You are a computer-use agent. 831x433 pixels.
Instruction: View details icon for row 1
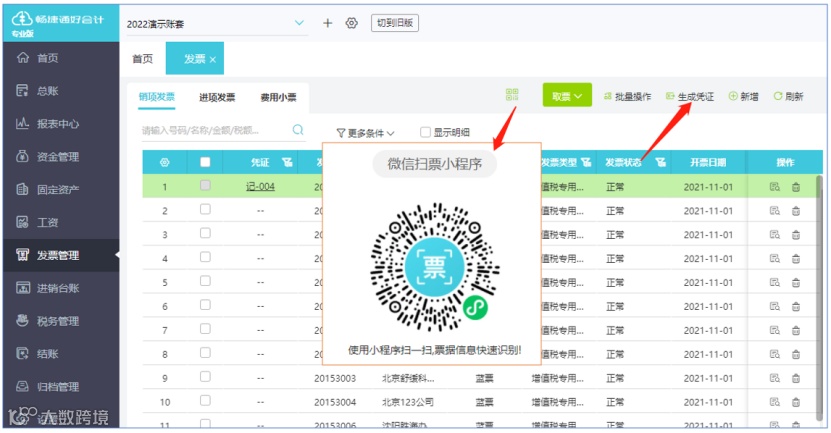tap(775, 187)
